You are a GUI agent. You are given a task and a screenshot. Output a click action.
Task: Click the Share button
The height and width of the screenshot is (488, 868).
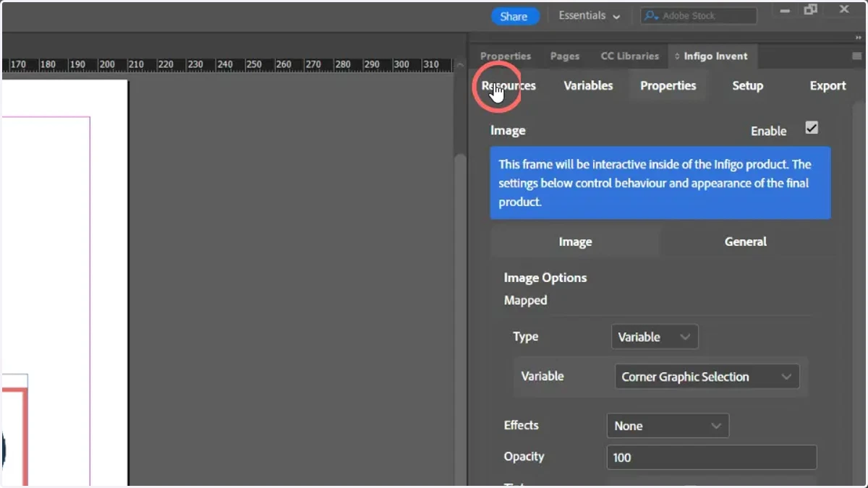tap(514, 17)
